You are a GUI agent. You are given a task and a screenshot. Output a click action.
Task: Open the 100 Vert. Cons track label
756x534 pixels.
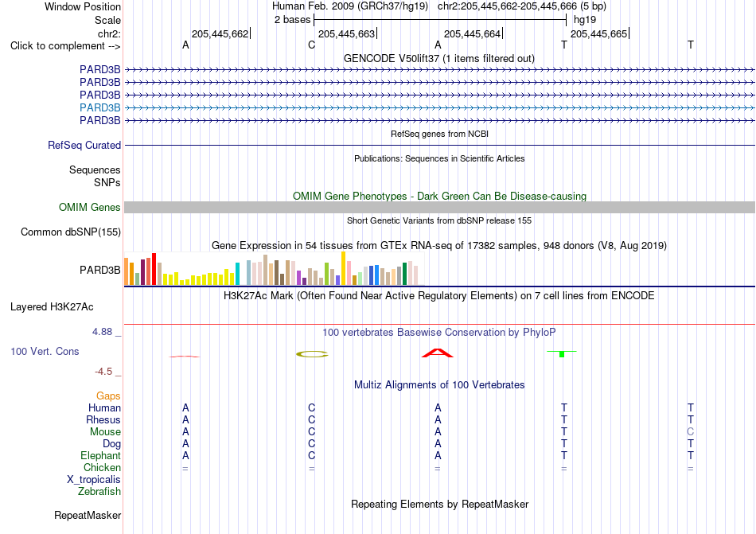click(45, 351)
